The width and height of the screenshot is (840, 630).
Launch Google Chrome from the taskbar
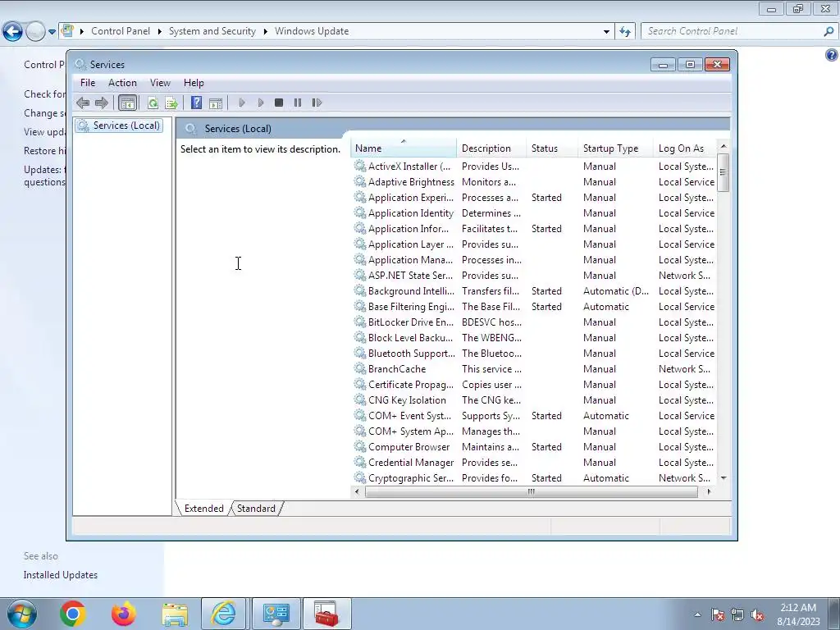[73, 614]
